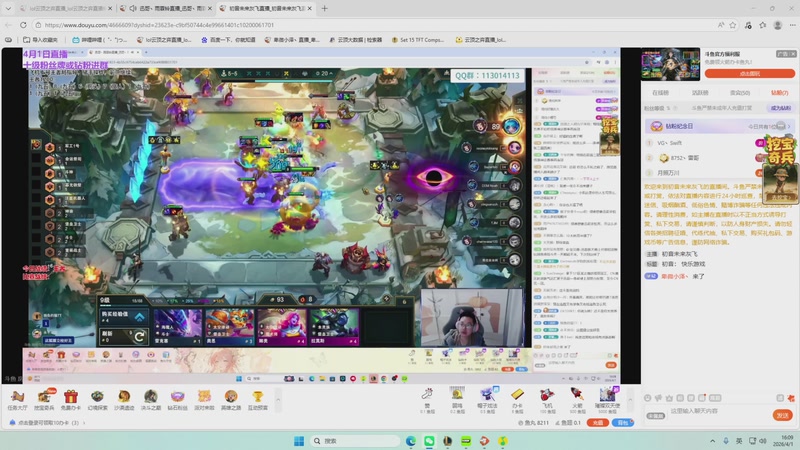
Task: Expand the 钻粉纪念日 banner arrow
Action: 789,126
